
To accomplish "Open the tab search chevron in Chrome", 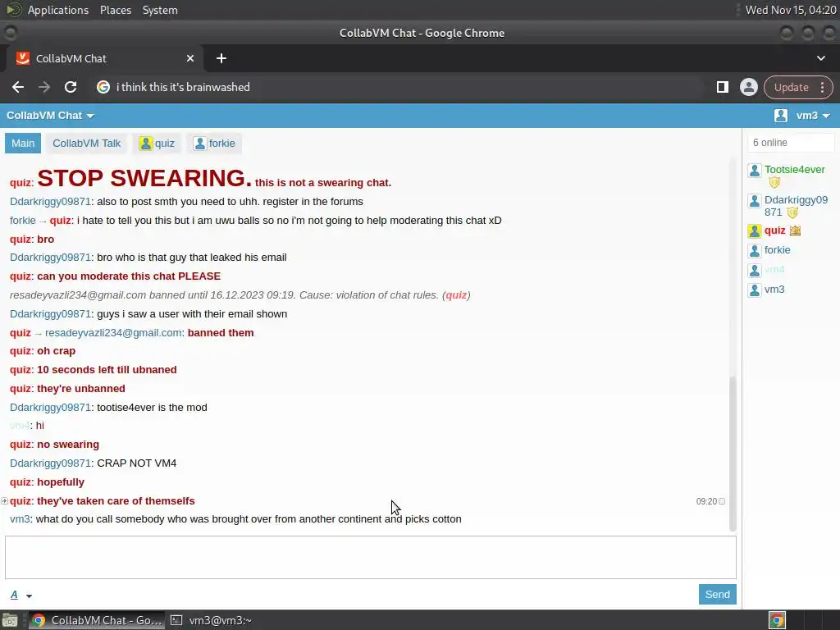I will (820, 58).
